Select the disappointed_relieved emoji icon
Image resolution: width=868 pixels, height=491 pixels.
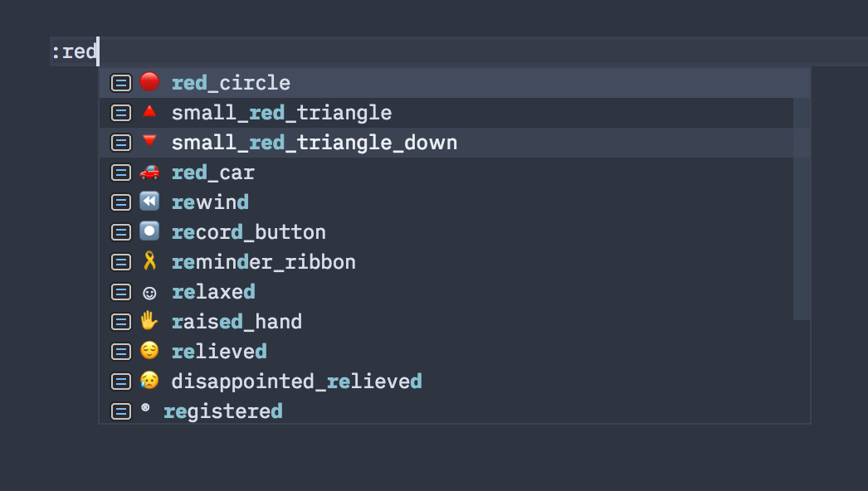coord(149,381)
